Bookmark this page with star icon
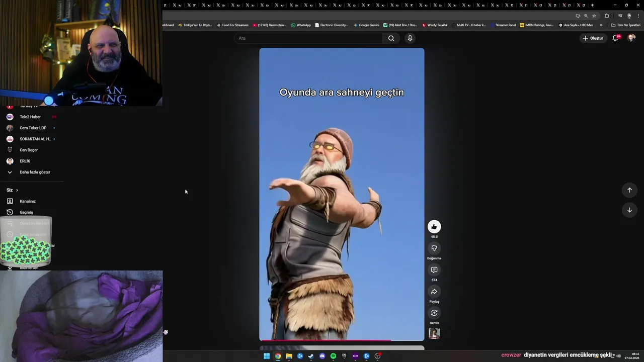This screenshot has height=362, width=644. [x=594, y=16]
